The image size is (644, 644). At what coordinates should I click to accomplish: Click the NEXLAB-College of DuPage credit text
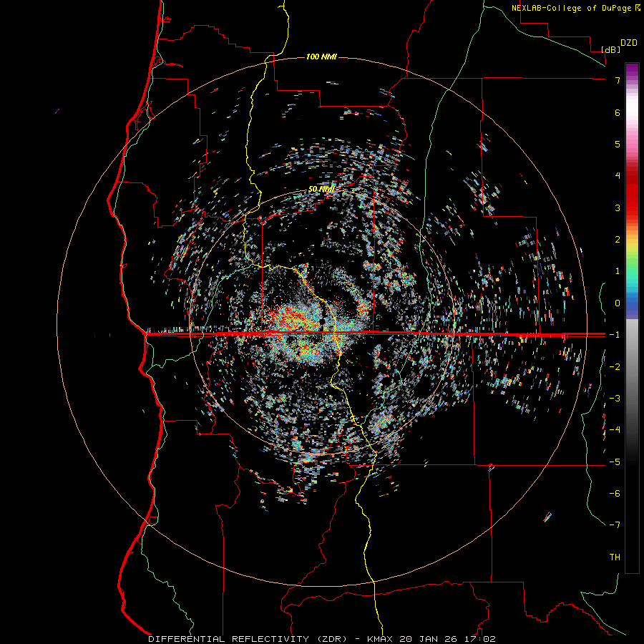[575, 8]
